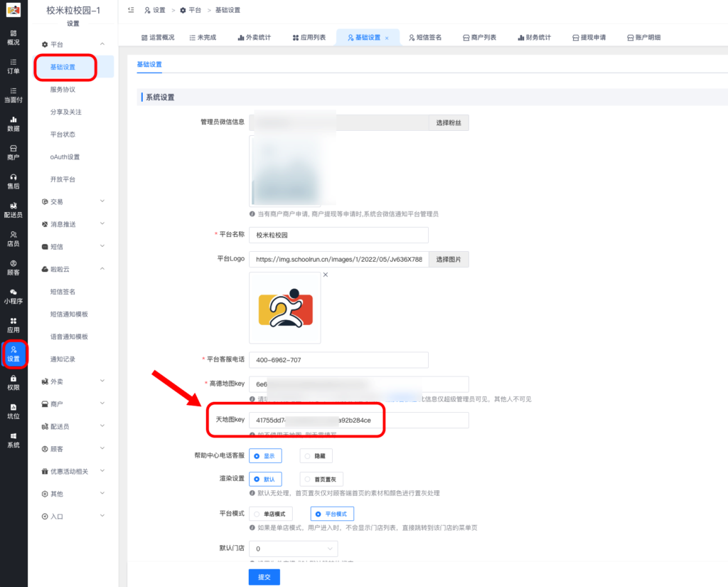Select the 配送员 delivery staff icon
The height and width of the screenshot is (587, 728).
(13, 210)
